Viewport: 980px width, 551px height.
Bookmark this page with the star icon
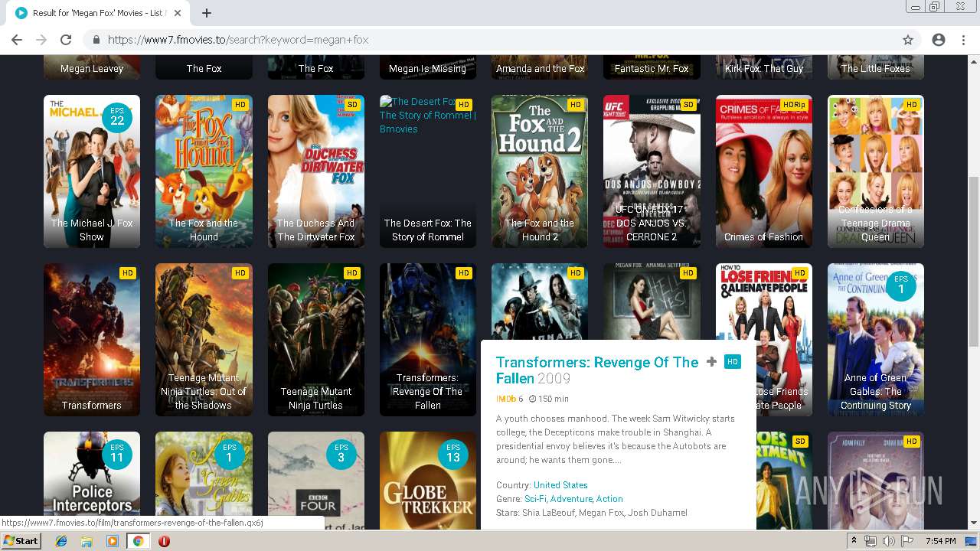pyautogui.click(x=908, y=40)
